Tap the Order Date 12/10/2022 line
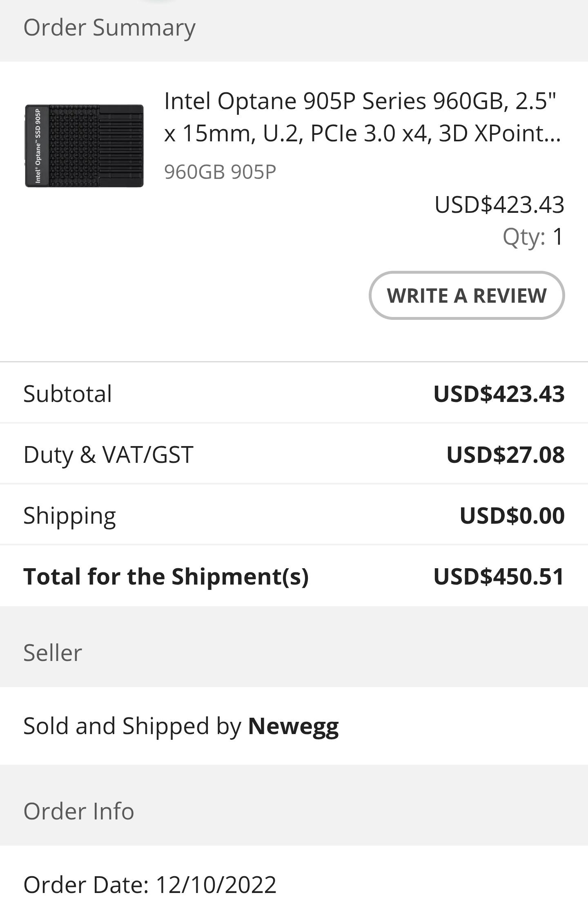Viewport: 588px width, 913px height. (x=150, y=885)
